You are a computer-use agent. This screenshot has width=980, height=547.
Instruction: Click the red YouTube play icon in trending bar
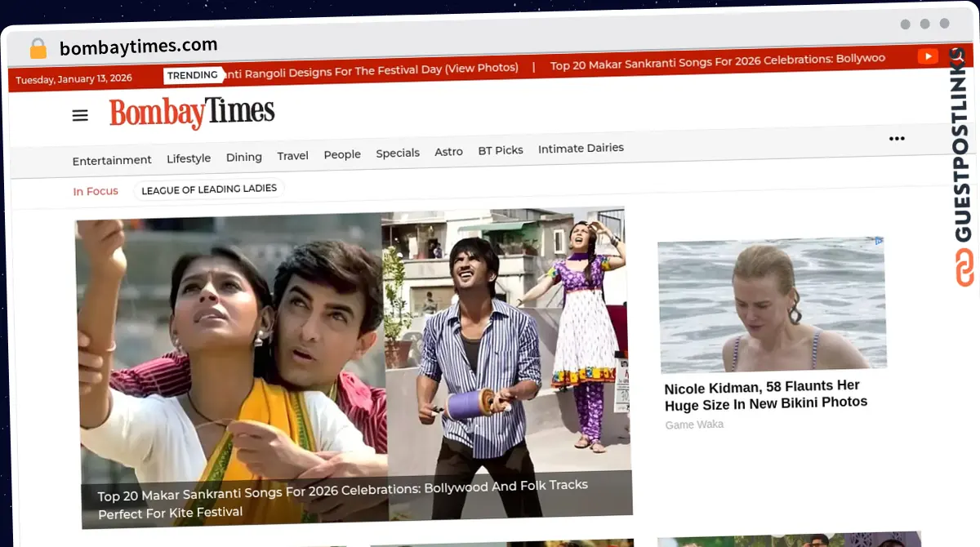(x=929, y=56)
